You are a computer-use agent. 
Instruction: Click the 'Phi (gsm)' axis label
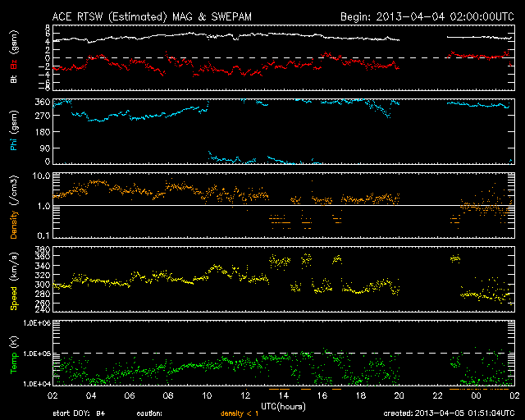tap(14, 130)
